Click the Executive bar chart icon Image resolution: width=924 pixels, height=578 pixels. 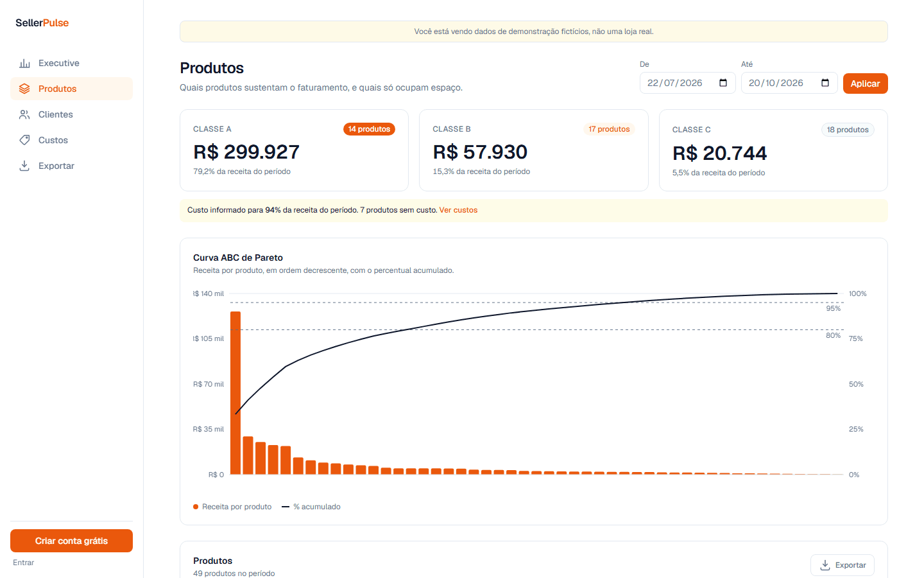[24, 63]
